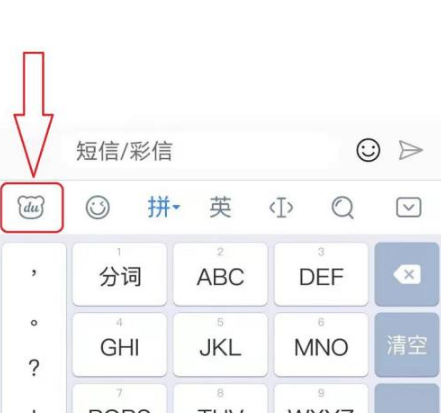Hide the keyboard with the collapse icon
This screenshot has height=413, width=441.
409,207
